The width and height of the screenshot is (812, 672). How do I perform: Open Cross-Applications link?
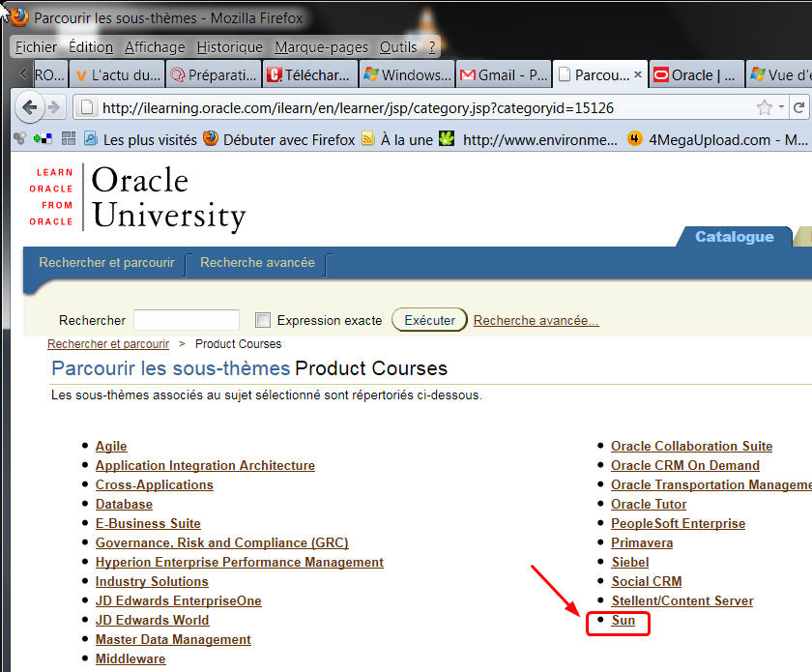(155, 484)
